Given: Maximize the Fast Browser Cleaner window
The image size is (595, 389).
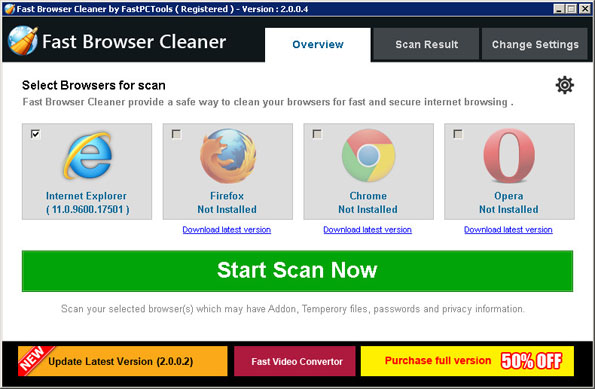Looking at the screenshot, I should click(x=571, y=9).
